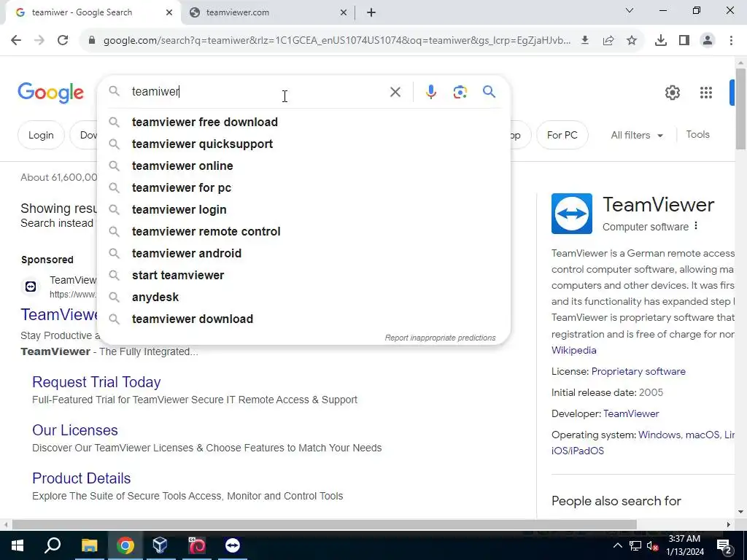Open Google Lens image search icon
Viewport: 747px width, 560px height.
(460, 92)
